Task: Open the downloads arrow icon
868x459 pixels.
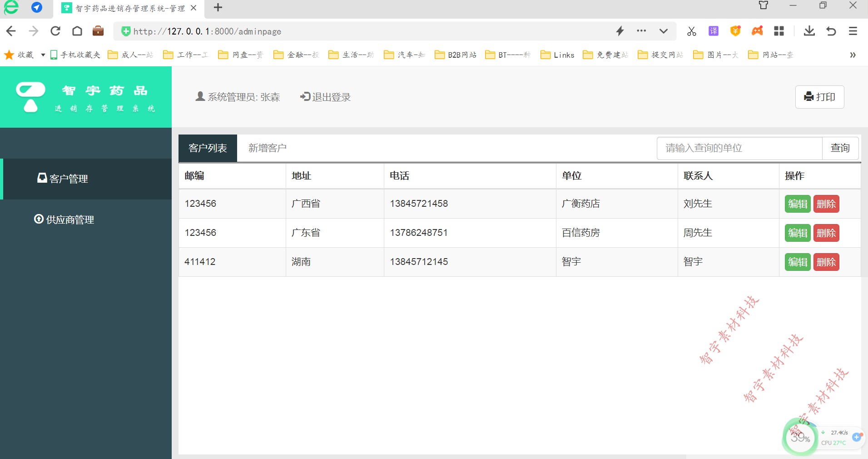Action: pos(809,31)
